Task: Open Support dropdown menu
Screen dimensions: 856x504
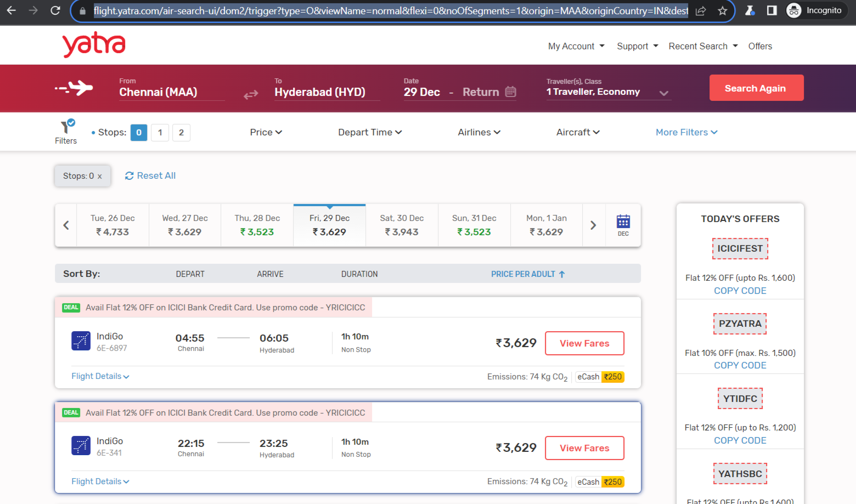Action: pos(638,46)
